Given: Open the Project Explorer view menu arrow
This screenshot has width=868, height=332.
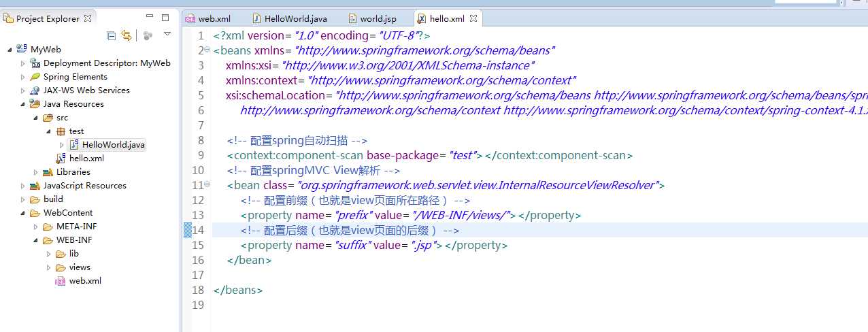Looking at the screenshot, I should [x=167, y=34].
